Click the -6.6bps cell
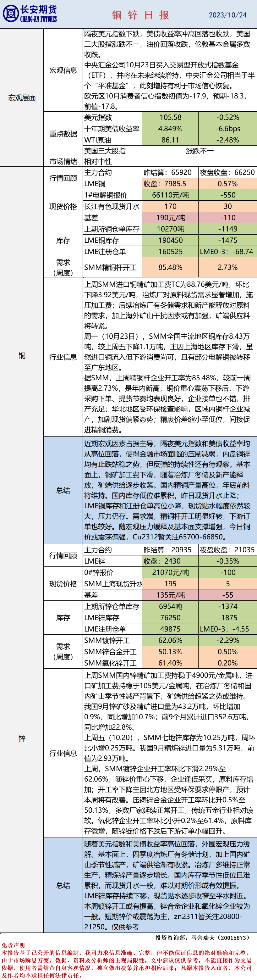This screenshot has width=257, height=980. [x=227, y=129]
